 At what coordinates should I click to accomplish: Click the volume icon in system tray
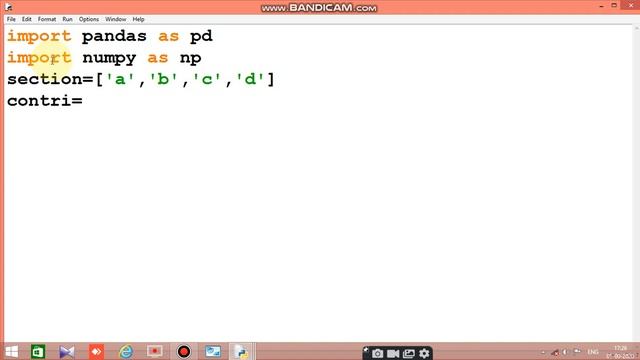click(565, 352)
